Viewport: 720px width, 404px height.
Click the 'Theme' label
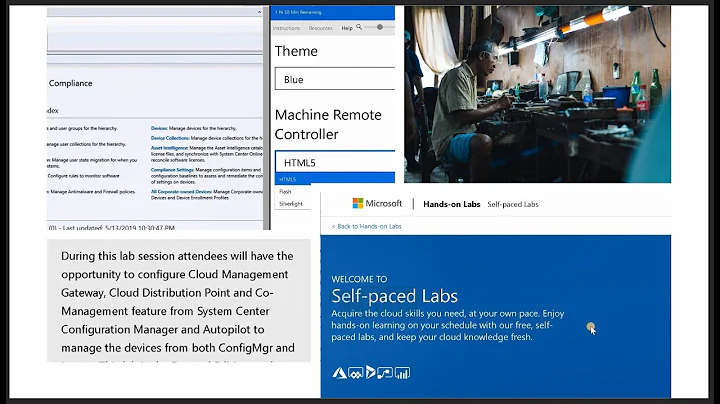pyautogui.click(x=296, y=51)
